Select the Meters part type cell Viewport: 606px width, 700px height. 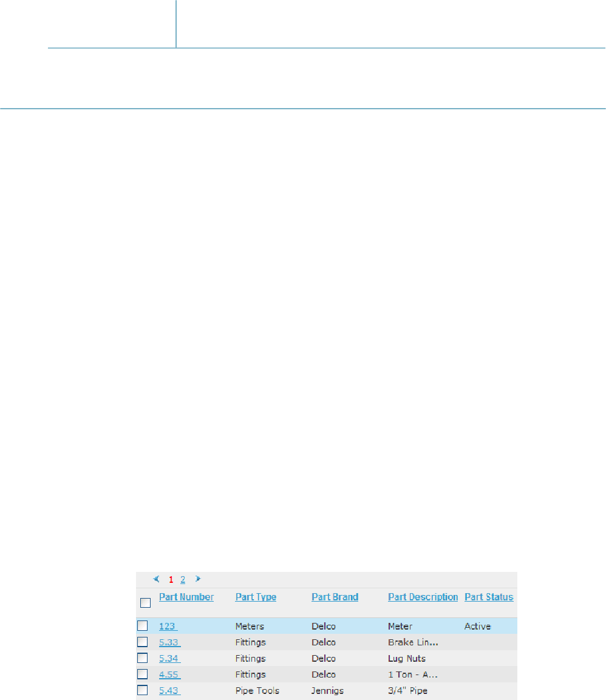click(250, 627)
